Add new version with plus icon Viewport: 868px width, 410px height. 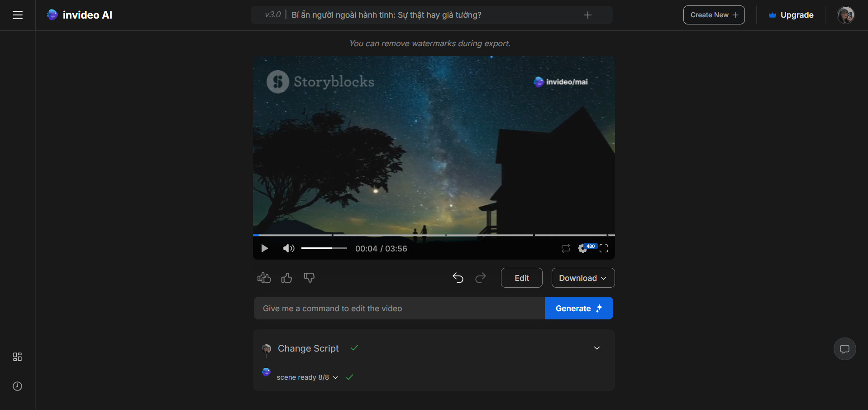[x=588, y=15]
